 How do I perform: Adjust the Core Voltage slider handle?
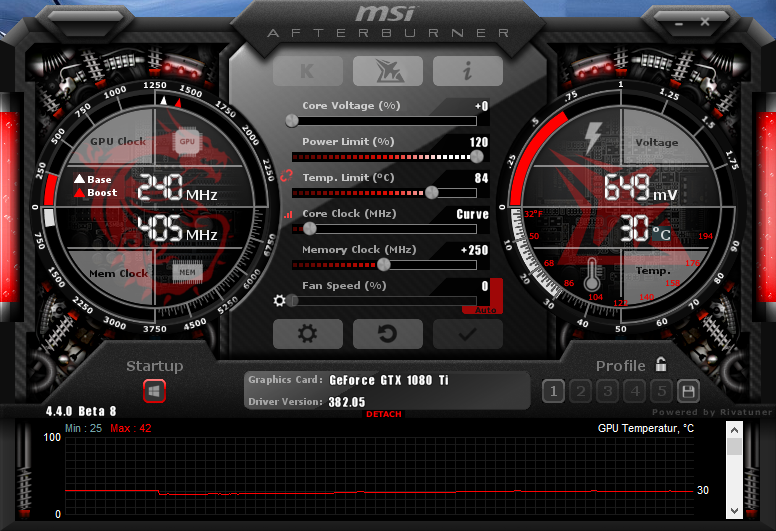292,121
